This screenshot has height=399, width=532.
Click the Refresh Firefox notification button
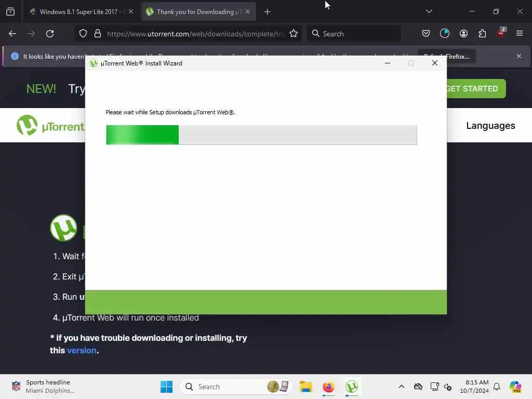coord(446,56)
